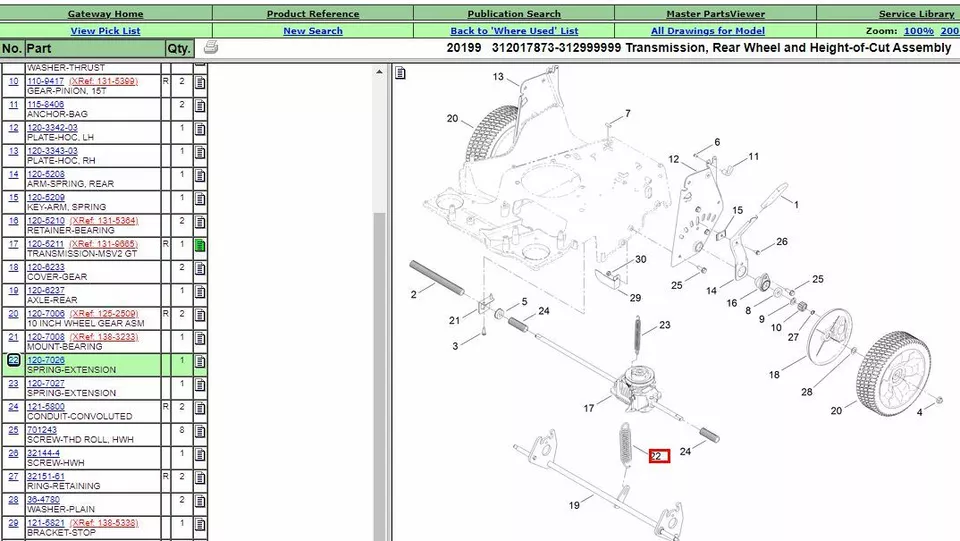Image resolution: width=960 pixels, height=541 pixels.
Task: Open note icon for SCREW-THD ROLL, HWH
Action: coord(200,431)
